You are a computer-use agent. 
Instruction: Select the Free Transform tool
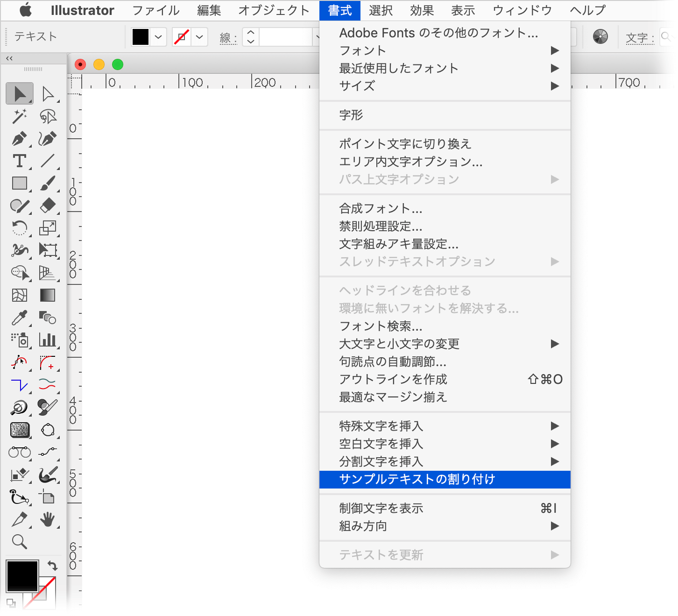click(48, 250)
